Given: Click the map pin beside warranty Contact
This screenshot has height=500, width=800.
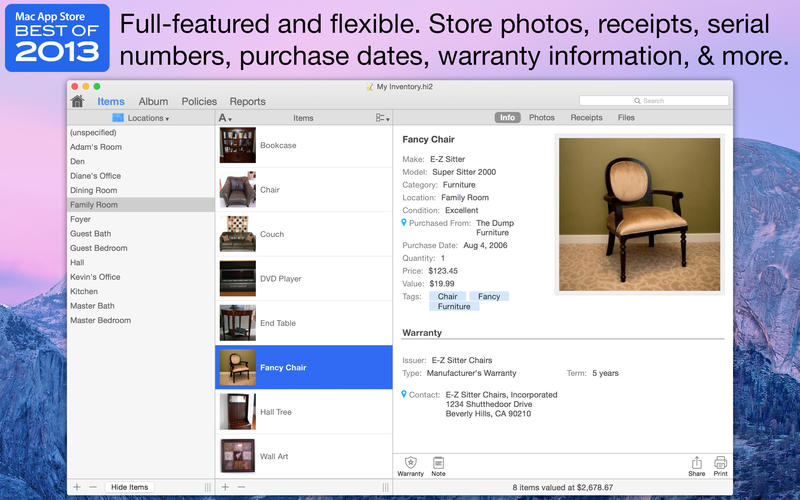Looking at the screenshot, I should tap(404, 395).
